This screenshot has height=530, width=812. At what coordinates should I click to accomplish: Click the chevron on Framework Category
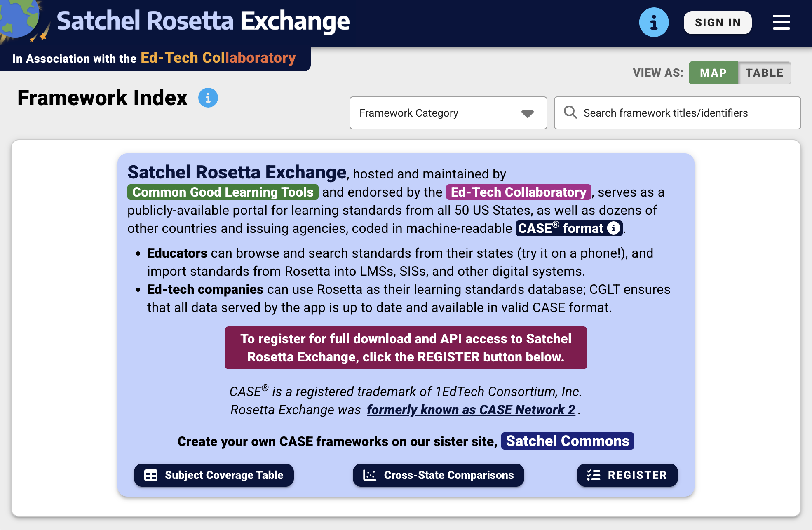(528, 113)
